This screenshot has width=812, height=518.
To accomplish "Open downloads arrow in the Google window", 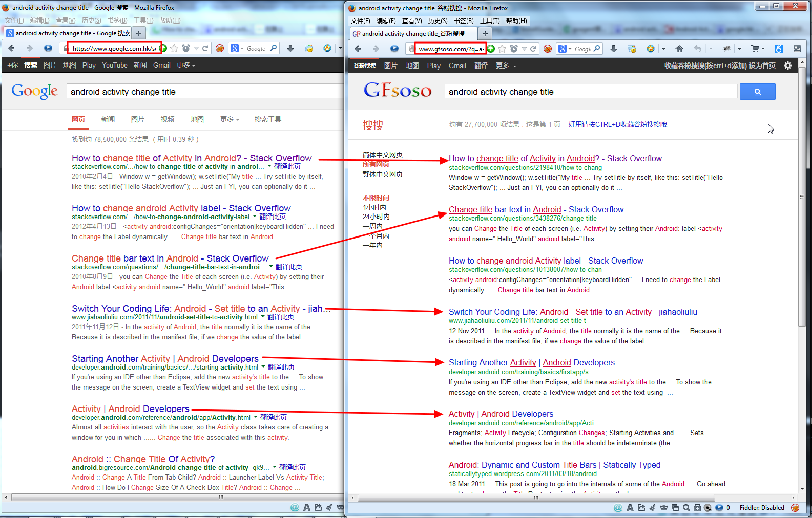I will click(290, 48).
